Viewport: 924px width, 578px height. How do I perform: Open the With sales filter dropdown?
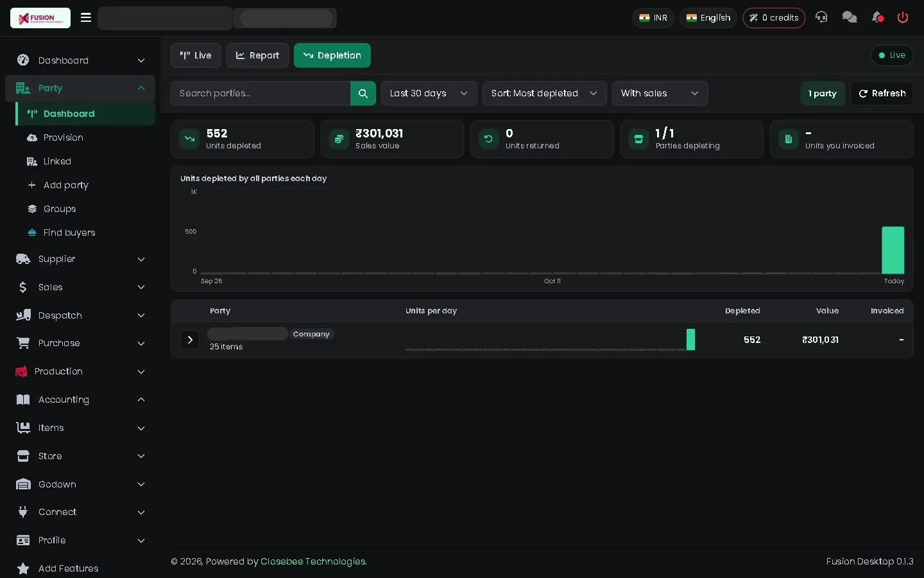pos(660,93)
